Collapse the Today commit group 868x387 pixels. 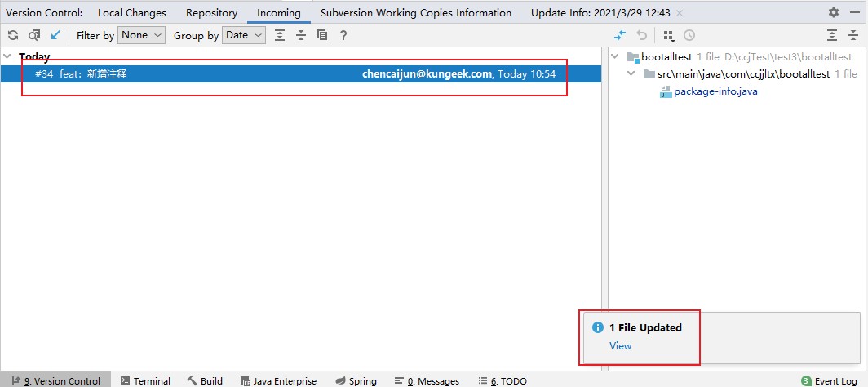pyautogui.click(x=7, y=56)
